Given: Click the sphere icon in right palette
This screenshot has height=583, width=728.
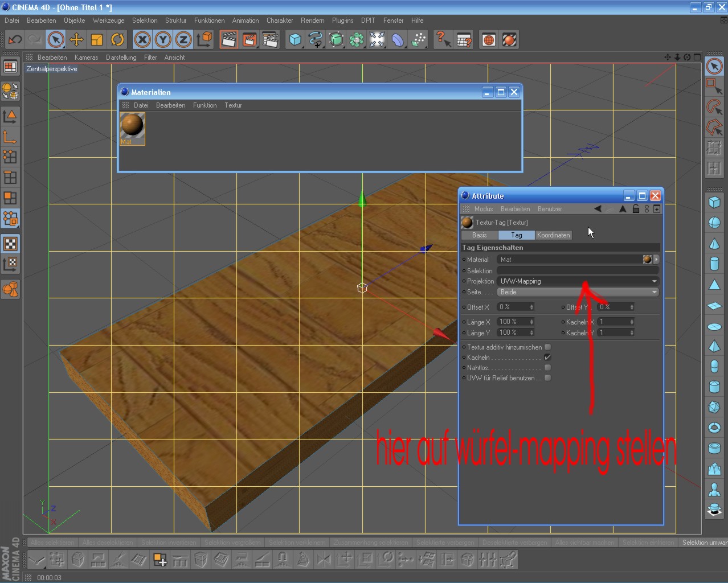Looking at the screenshot, I should coord(714,223).
